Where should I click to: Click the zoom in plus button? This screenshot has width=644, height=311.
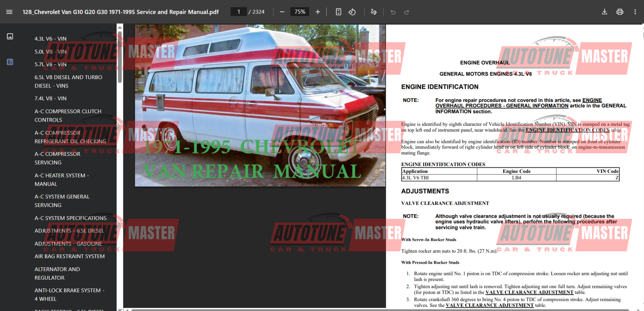318,12
